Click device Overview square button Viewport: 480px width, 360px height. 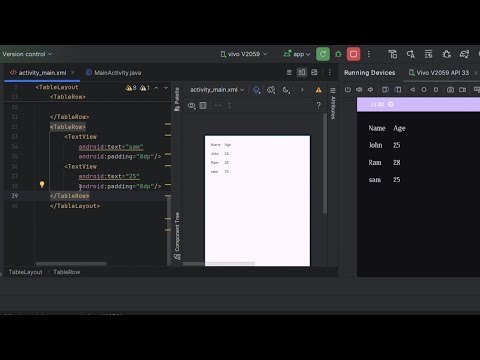[x=436, y=90]
